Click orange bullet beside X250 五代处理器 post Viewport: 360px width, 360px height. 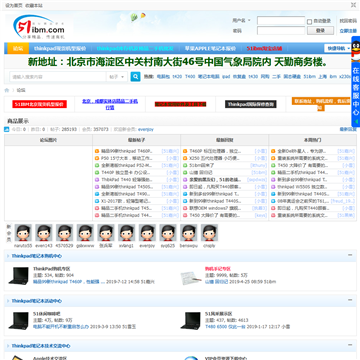(185, 158)
